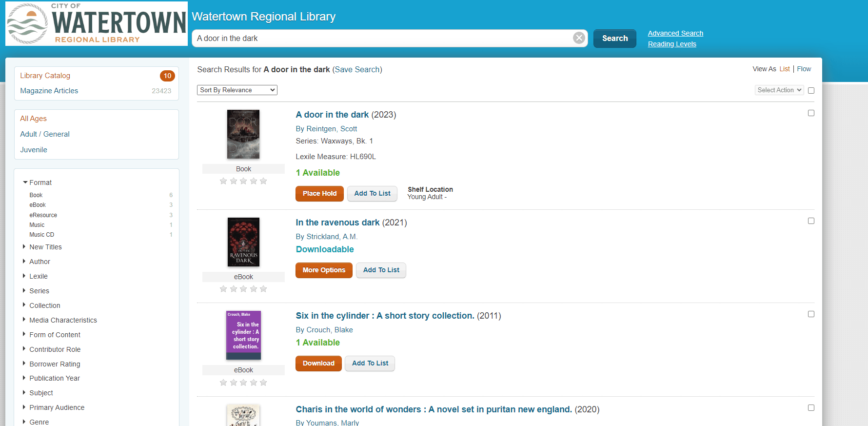The height and width of the screenshot is (426, 868).
Task: Open Advanced Search
Action: [x=675, y=33]
